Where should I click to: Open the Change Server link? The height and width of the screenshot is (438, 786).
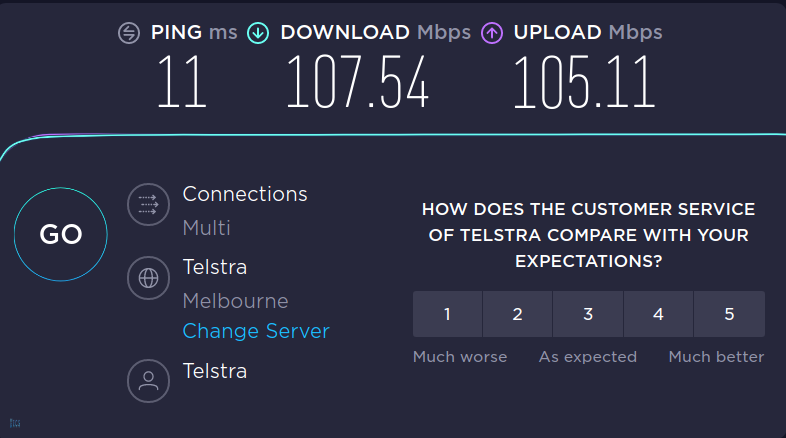click(256, 331)
